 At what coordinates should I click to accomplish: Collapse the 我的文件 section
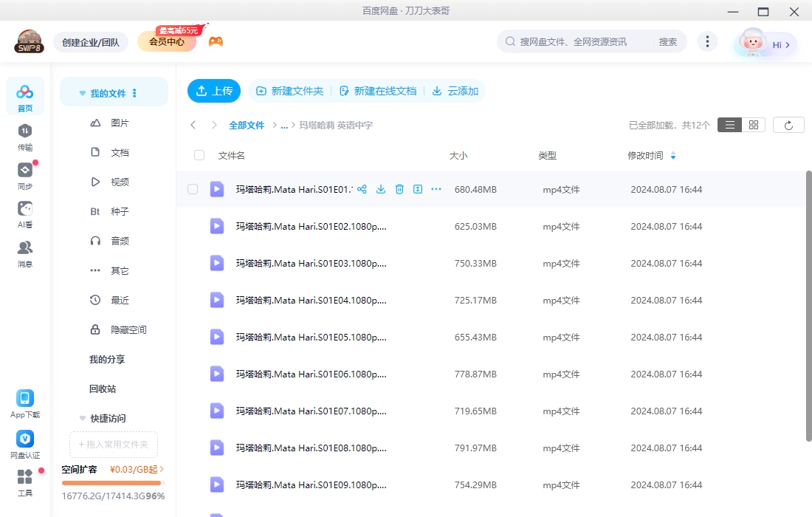point(82,92)
